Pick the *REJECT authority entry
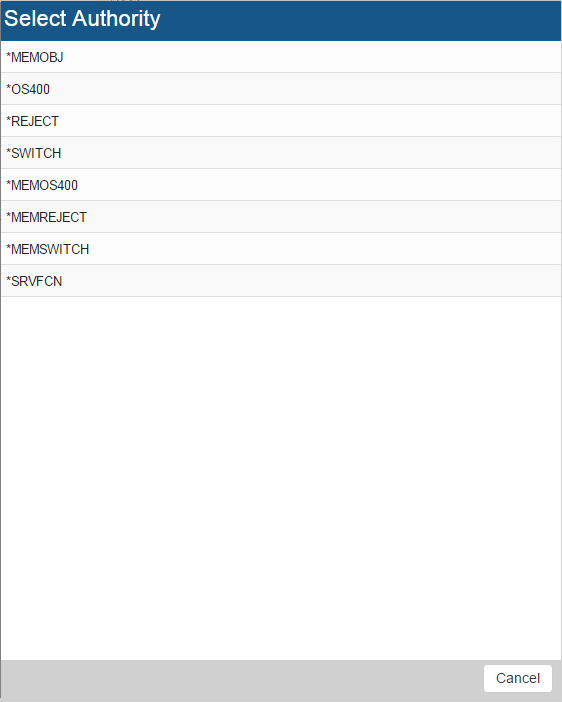The height and width of the screenshot is (702, 562). [x=281, y=121]
